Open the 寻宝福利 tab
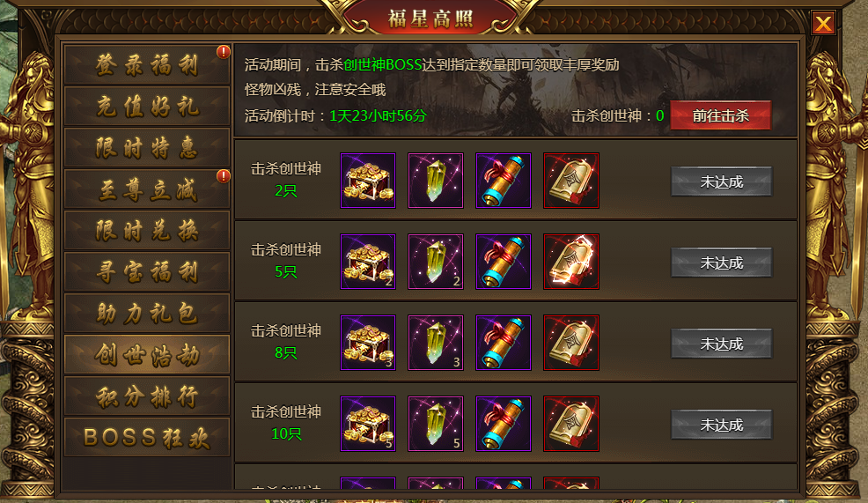 pyautogui.click(x=147, y=272)
